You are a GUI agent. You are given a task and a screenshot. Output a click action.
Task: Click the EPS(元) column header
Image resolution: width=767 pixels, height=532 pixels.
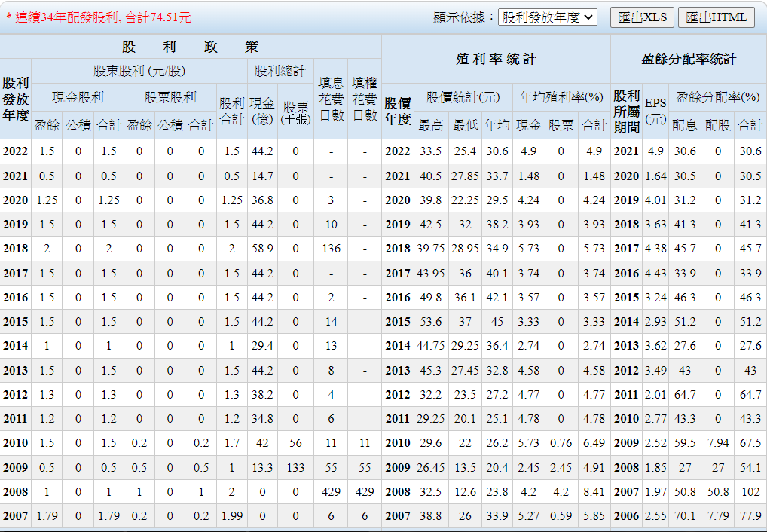click(x=655, y=111)
